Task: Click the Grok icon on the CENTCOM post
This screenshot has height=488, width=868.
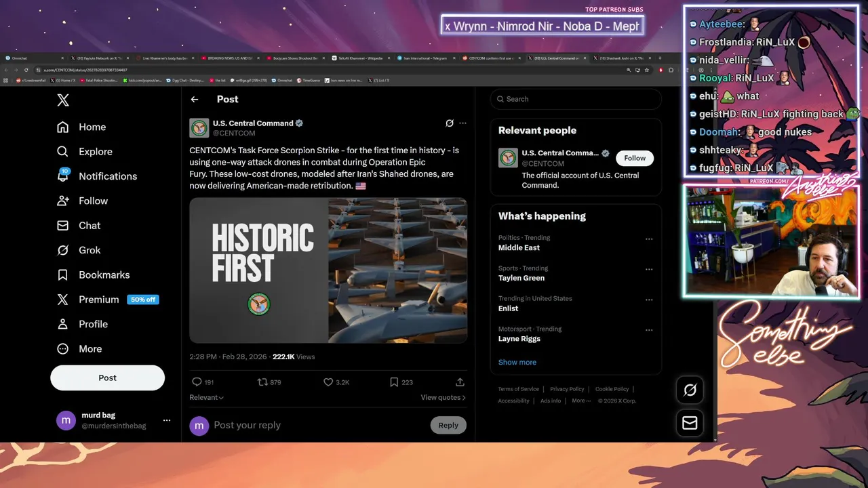Action: (x=449, y=123)
